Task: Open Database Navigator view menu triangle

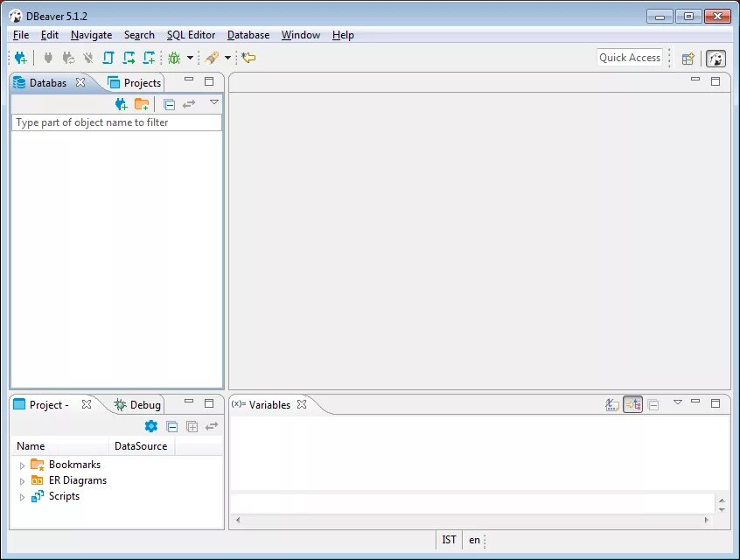Action: [x=214, y=102]
